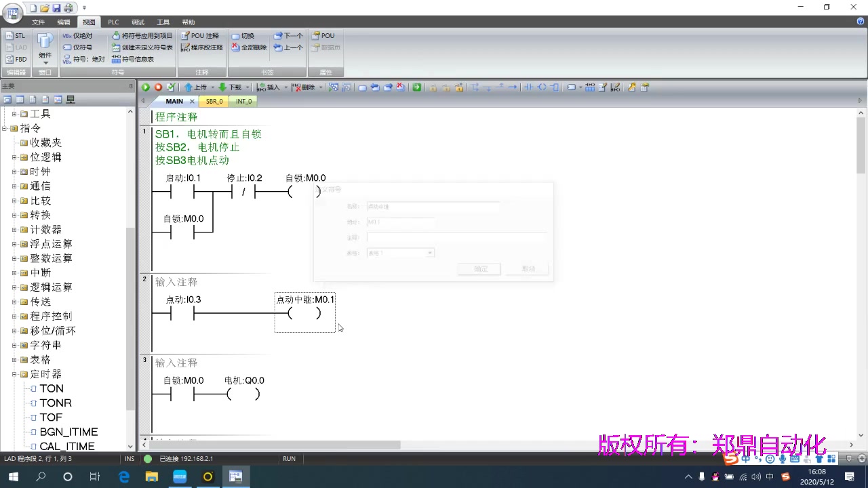The image size is (868, 488).
Task: Compile the program with the checkmark icon
Action: (171, 87)
